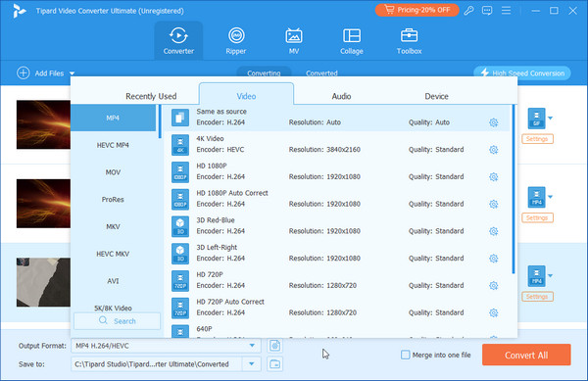
Task: Select HEVC MKV in format list
Action: (x=113, y=254)
